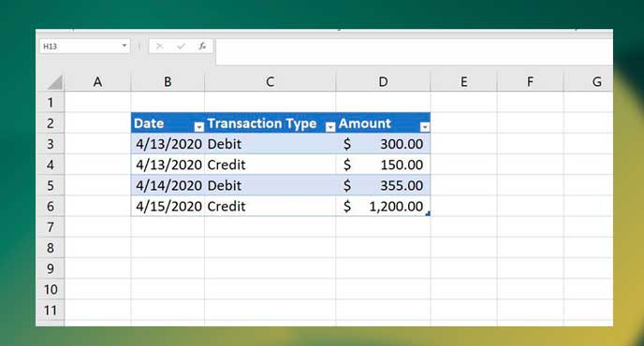Select the 150.00 amount cell

point(383,165)
